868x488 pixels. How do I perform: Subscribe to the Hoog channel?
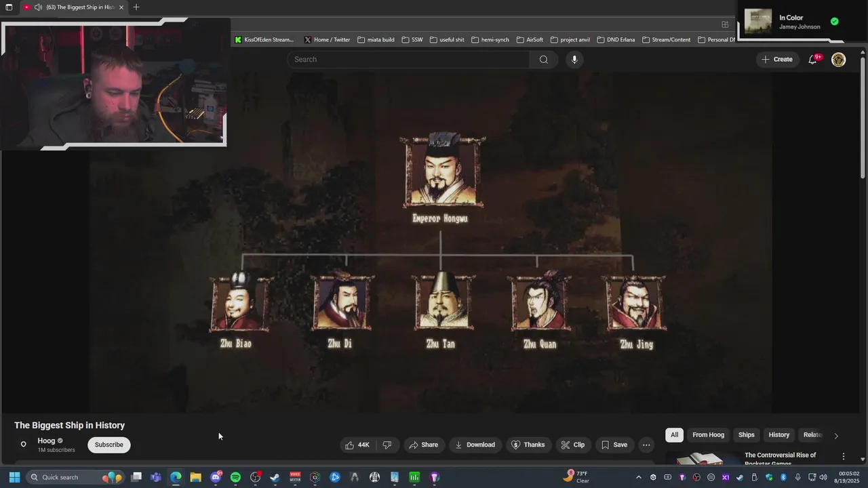(108, 445)
